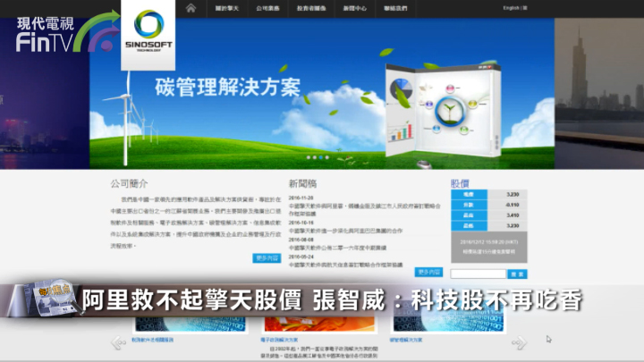Select the second banner carousel dot
The image size is (644, 362).
point(315,157)
